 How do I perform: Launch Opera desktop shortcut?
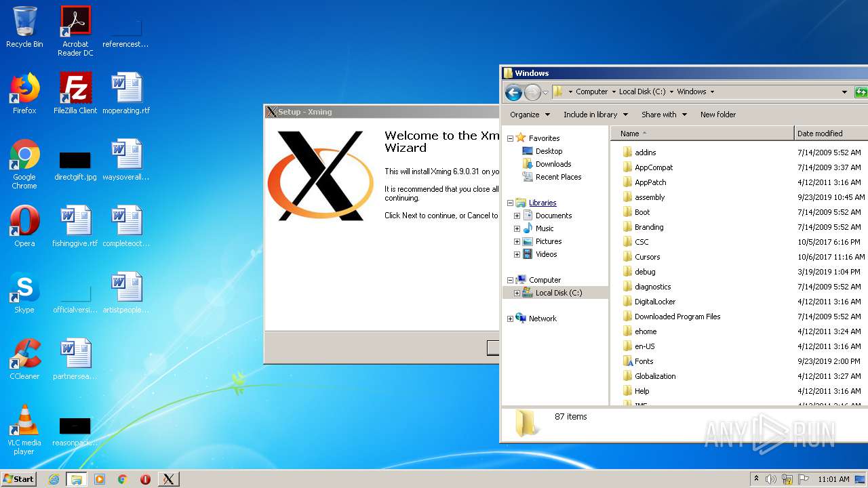pyautogui.click(x=24, y=226)
